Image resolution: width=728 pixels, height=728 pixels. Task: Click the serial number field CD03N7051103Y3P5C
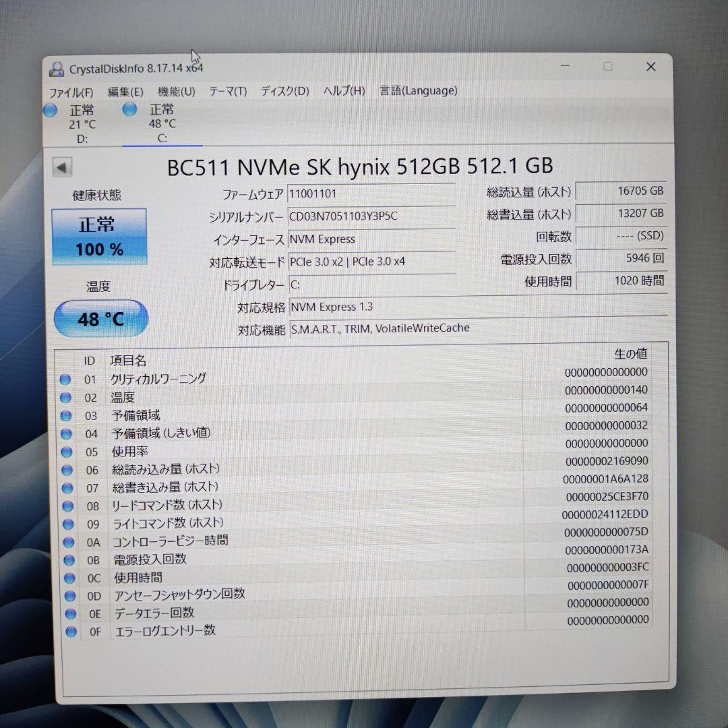[x=371, y=216]
